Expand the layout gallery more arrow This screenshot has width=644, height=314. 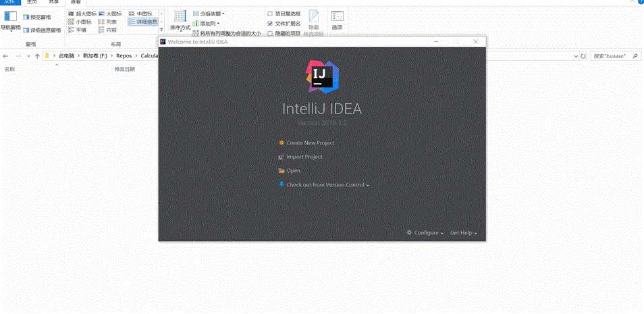pos(161,30)
